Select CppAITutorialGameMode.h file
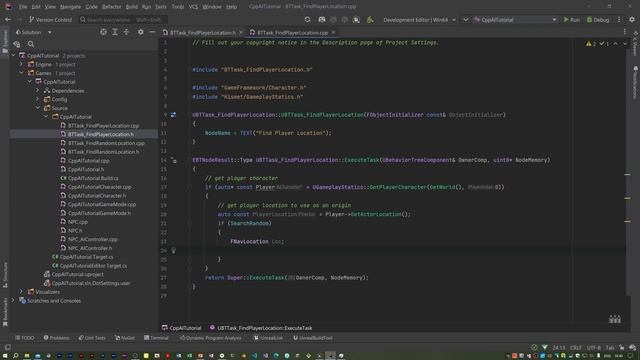640x360 pixels. (x=99, y=213)
